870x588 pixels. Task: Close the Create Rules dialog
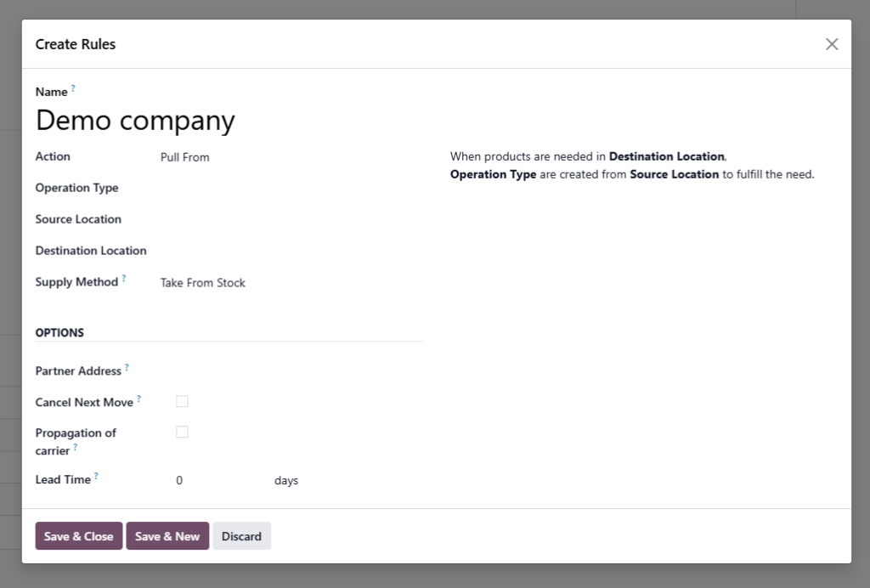[831, 44]
